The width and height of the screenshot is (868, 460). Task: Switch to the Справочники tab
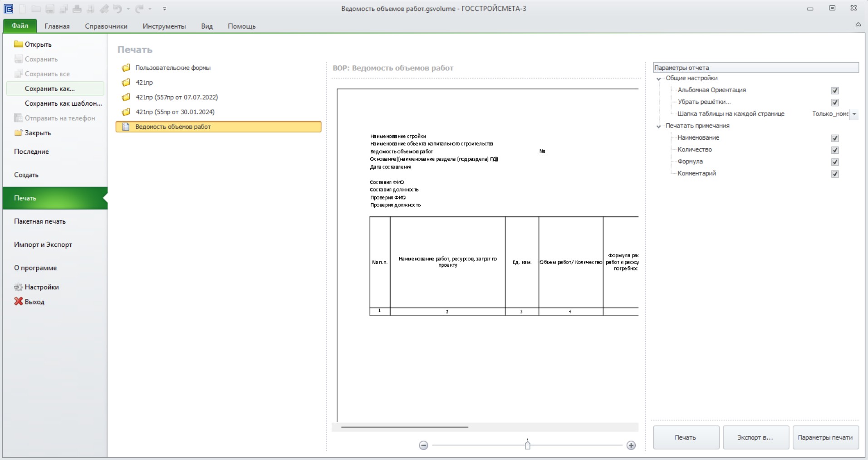[x=106, y=26]
